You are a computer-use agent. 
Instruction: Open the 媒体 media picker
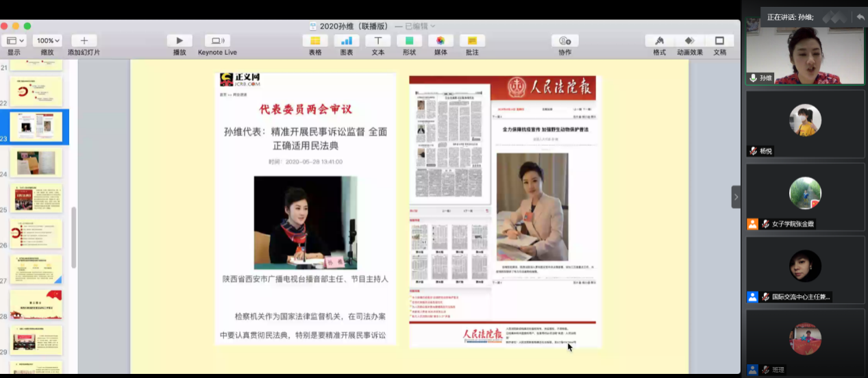tap(441, 41)
